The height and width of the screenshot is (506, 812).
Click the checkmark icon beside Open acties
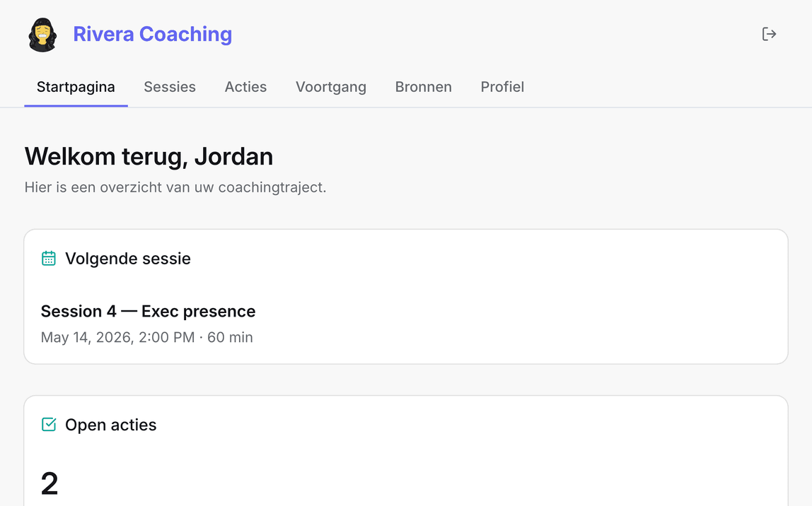click(49, 424)
